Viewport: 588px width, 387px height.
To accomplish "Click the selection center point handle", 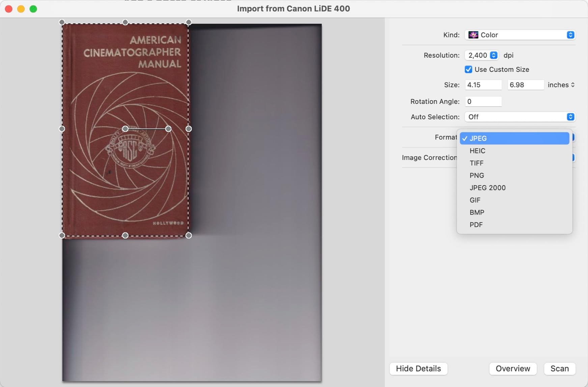I will [x=125, y=129].
